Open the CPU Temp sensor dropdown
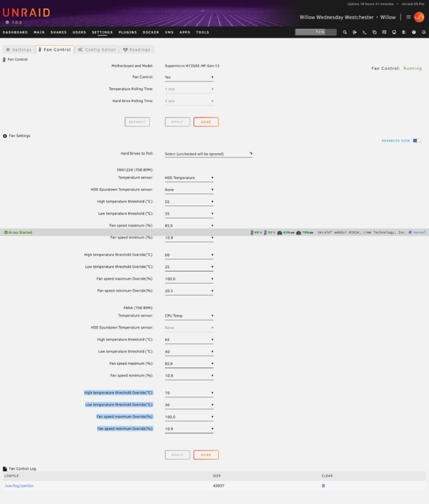The width and height of the screenshot is (429, 504). pyautogui.click(x=189, y=316)
